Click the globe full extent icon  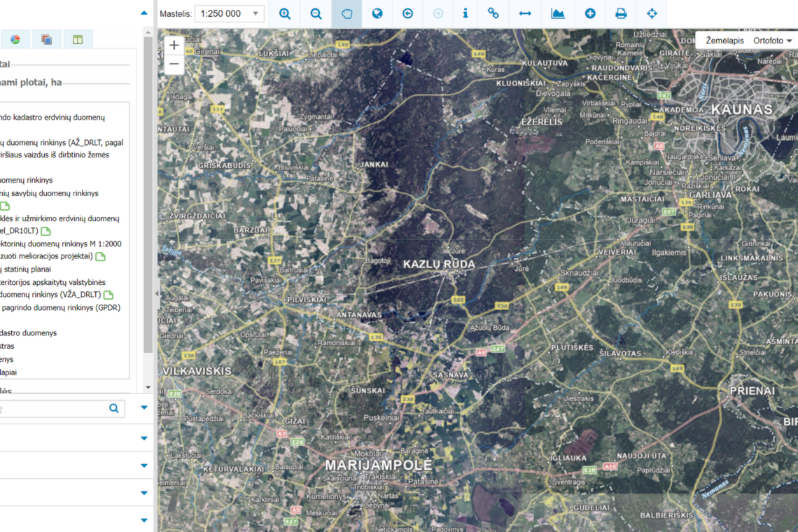pyautogui.click(x=377, y=13)
